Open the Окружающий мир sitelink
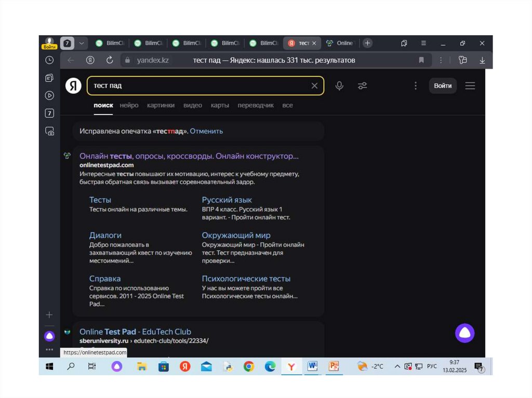This screenshot has height=398, width=532. (x=236, y=235)
